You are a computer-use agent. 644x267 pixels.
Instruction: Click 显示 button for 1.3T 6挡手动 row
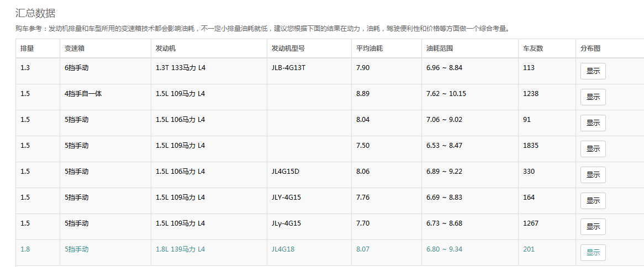tap(593, 71)
